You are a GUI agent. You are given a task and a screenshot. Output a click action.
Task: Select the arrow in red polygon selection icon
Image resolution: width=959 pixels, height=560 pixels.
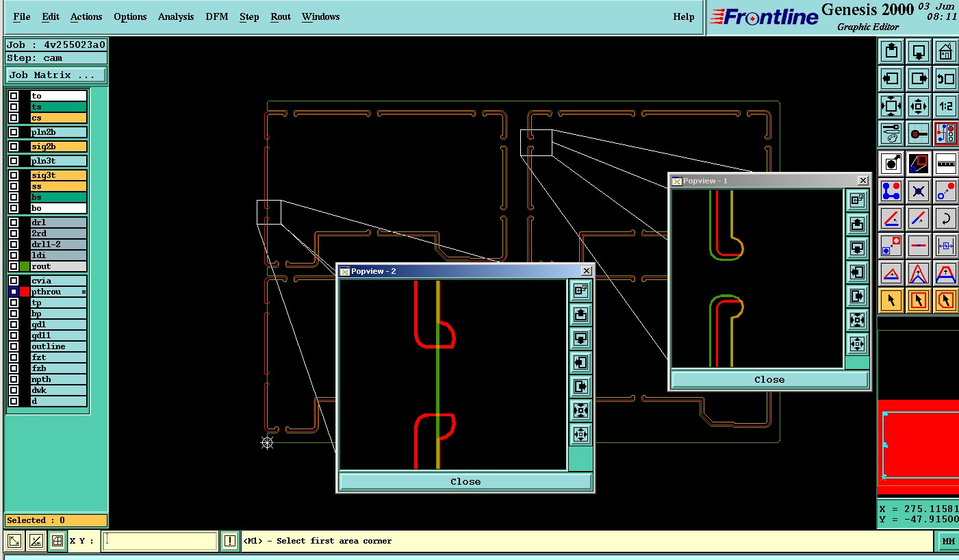coord(945,301)
